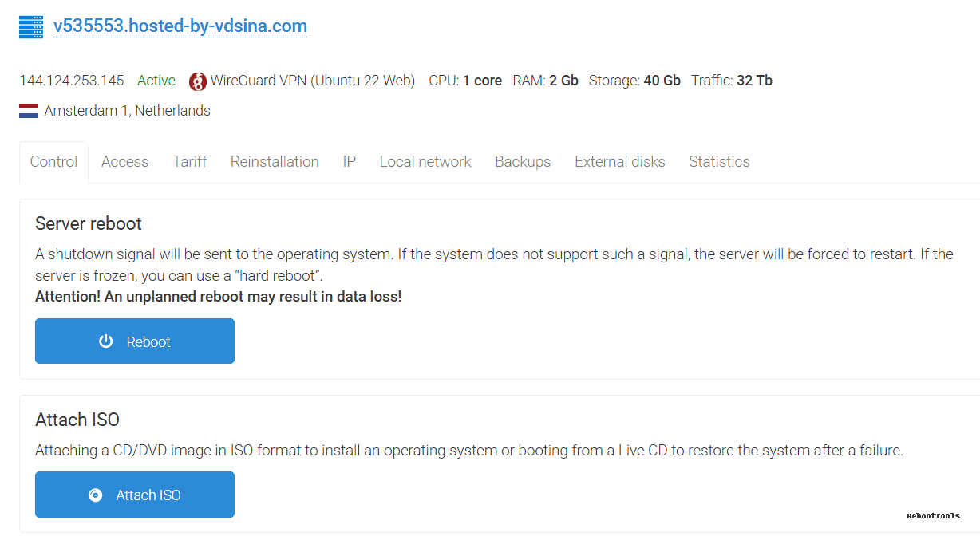The width and height of the screenshot is (980, 540).
Task: Show the Statistics tab
Action: click(718, 162)
